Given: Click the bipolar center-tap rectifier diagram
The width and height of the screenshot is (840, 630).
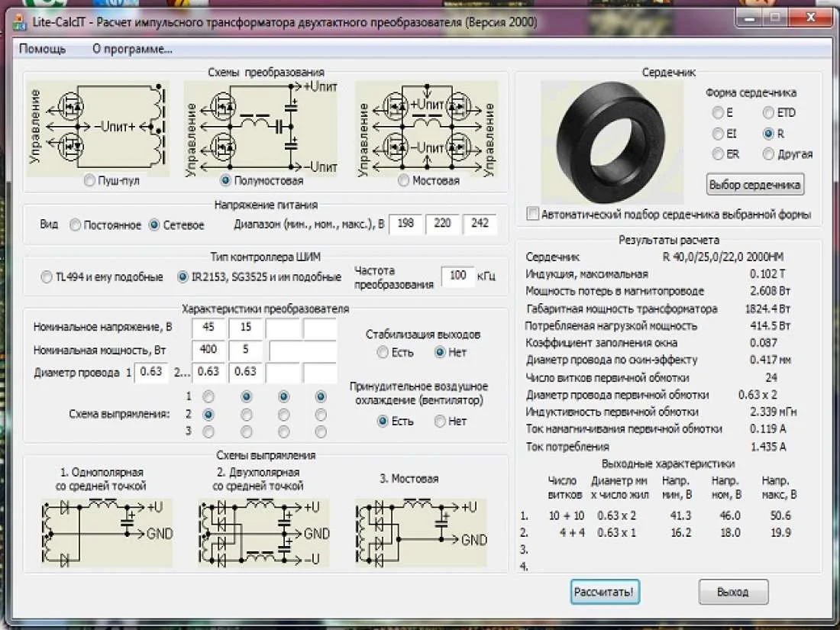Looking at the screenshot, I should [x=262, y=532].
